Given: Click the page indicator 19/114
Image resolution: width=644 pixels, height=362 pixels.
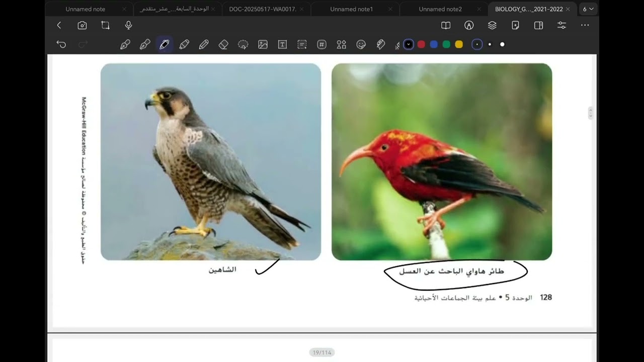Looking at the screenshot, I should 322,352.
